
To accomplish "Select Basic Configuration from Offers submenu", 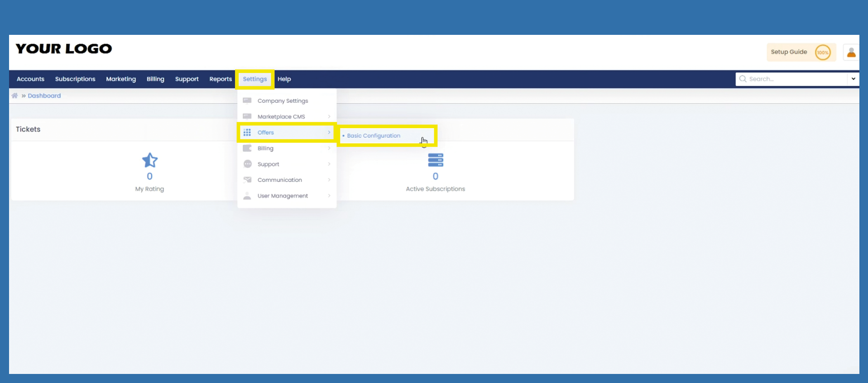I will click(x=374, y=135).
